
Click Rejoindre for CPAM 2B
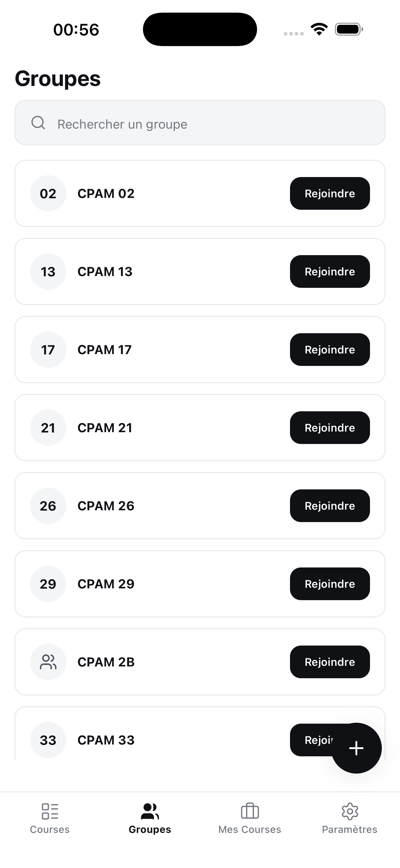330,662
